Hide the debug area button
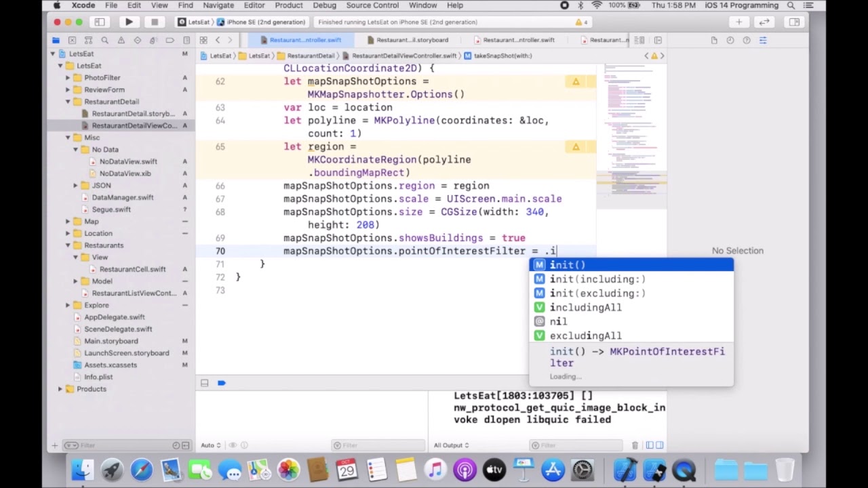This screenshot has height=488, width=868. click(x=204, y=384)
